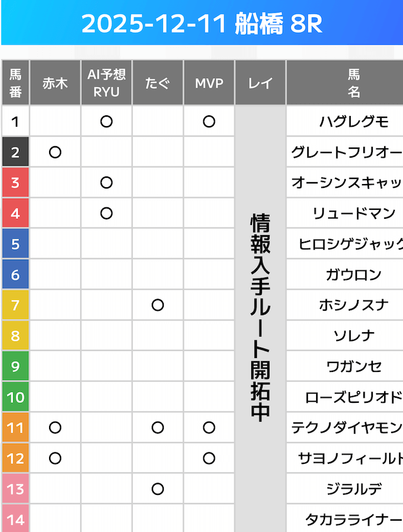Click the 赤木 circle for horse 11
Screen dimensions: 403x532
pos(55,427)
